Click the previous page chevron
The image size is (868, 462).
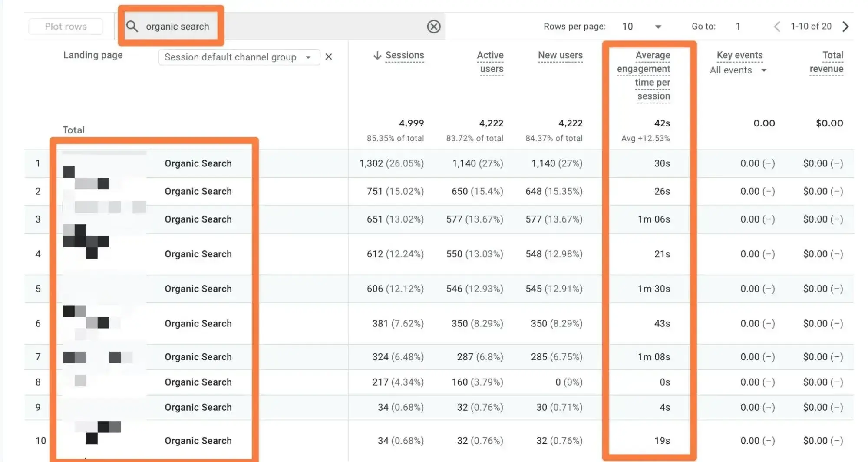coord(777,27)
